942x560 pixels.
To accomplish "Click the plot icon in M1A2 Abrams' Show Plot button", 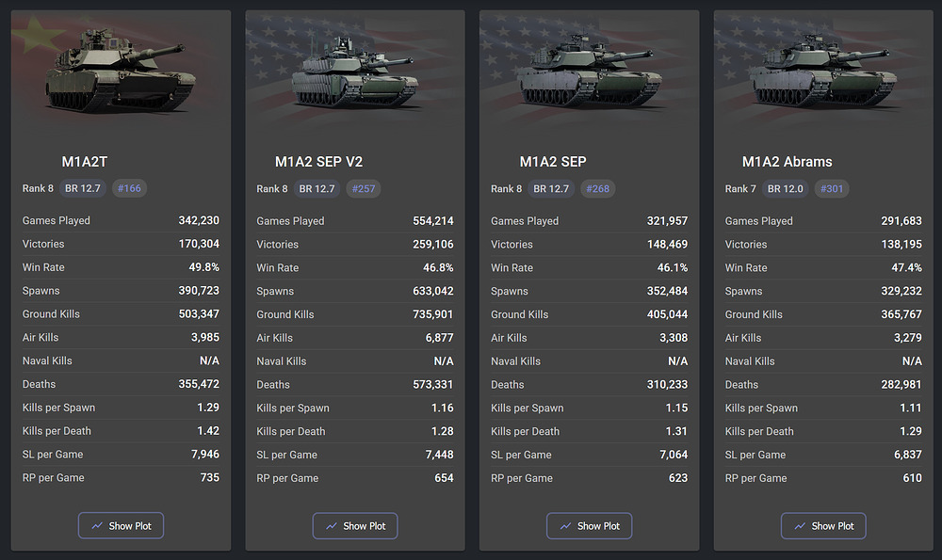I will [x=800, y=526].
